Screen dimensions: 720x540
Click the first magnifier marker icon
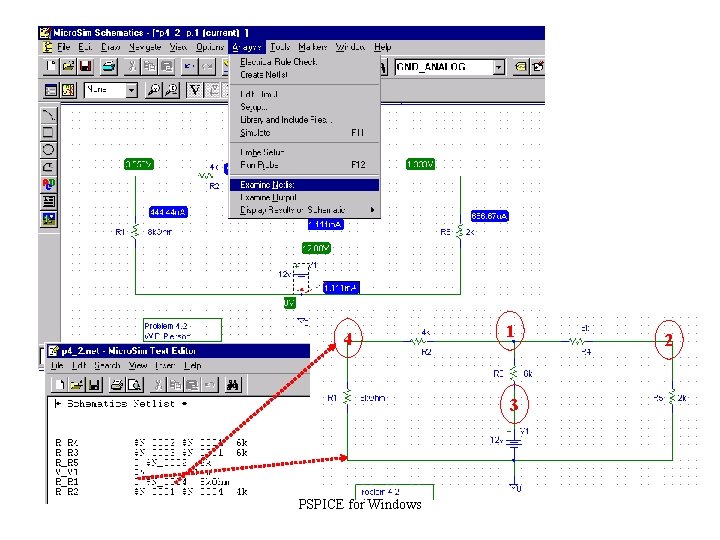153,90
